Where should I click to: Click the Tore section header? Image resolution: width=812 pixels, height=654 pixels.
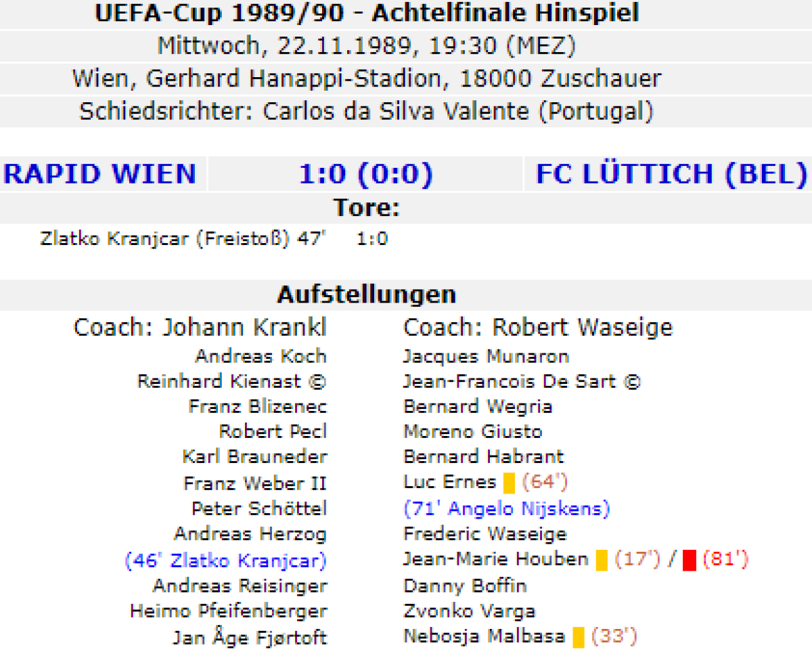[366, 208]
